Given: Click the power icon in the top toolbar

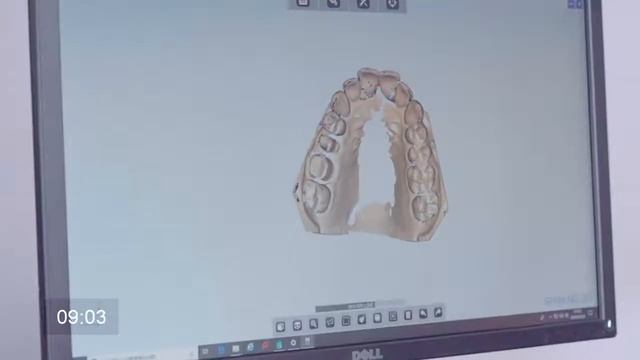Looking at the screenshot, I should (393, 4).
